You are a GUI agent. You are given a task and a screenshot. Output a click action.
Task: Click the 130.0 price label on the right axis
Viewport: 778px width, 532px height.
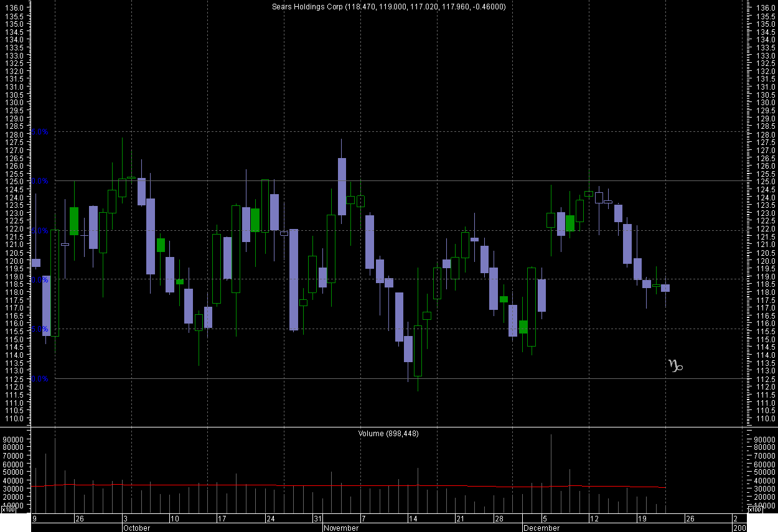(x=764, y=103)
